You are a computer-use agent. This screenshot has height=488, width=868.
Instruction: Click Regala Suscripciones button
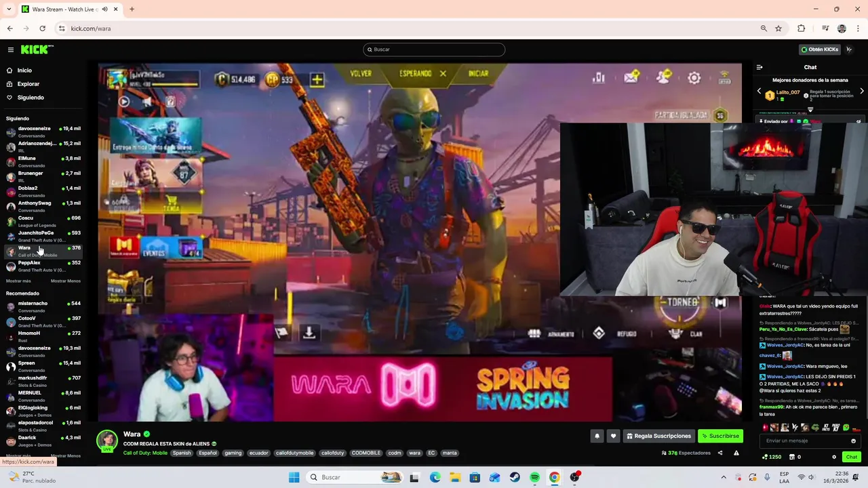pyautogui.click(x=659, y=436)
